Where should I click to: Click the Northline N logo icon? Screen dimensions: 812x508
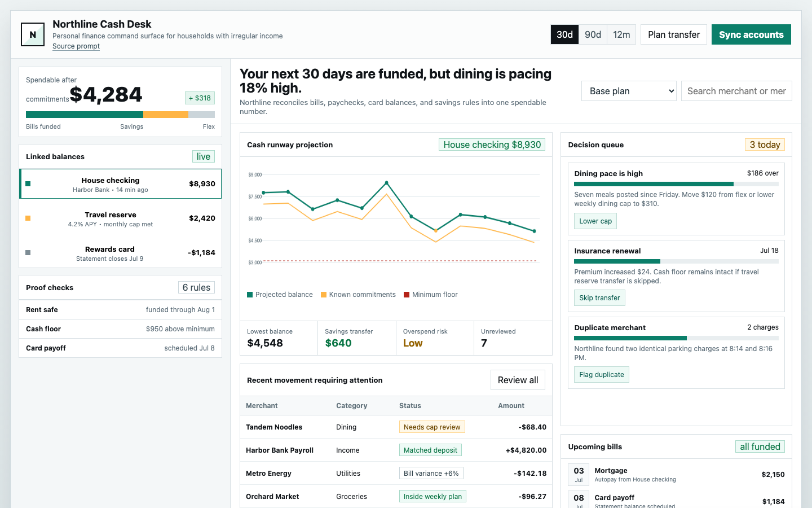tap(33, 34)
